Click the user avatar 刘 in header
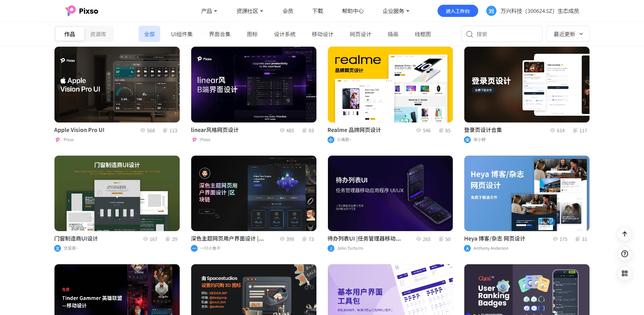 click(x=491, y=11)
